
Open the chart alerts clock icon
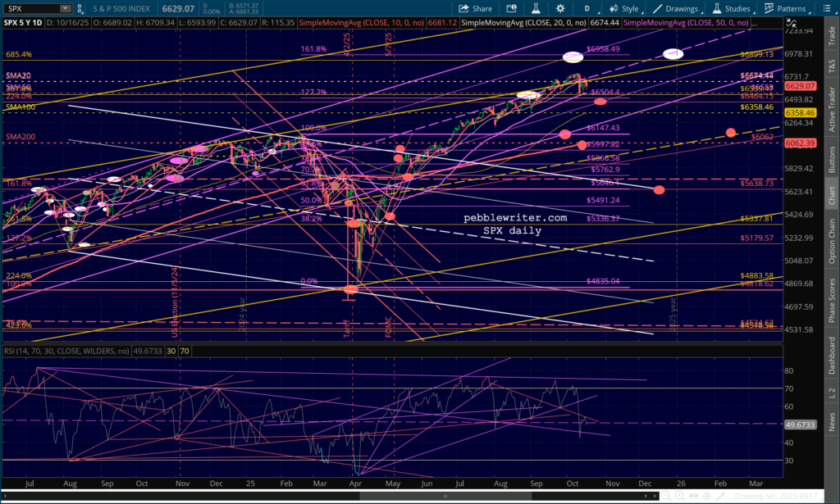(x=512, y=8)
